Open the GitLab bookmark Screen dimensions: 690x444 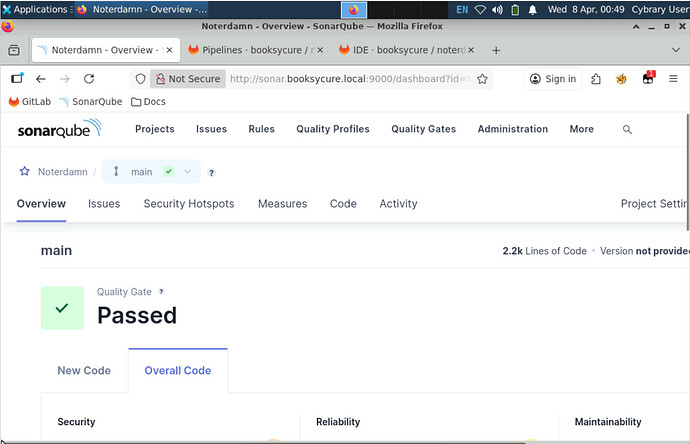(29, 102)
